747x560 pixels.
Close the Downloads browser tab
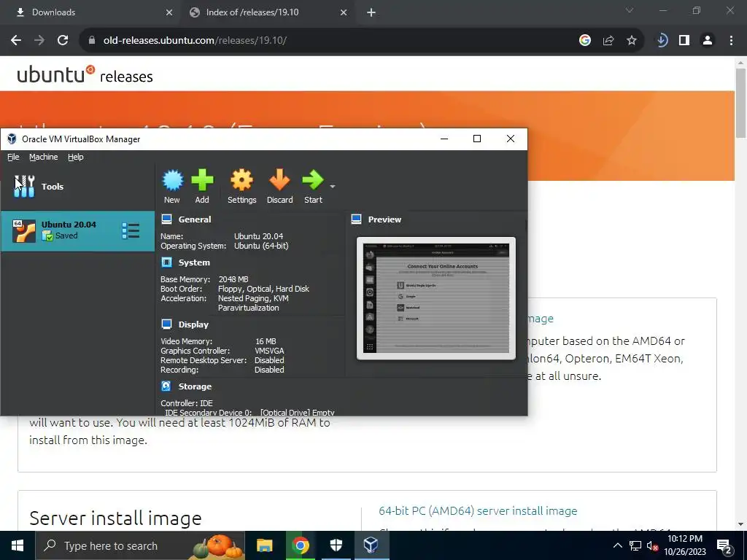click(169, 12)
